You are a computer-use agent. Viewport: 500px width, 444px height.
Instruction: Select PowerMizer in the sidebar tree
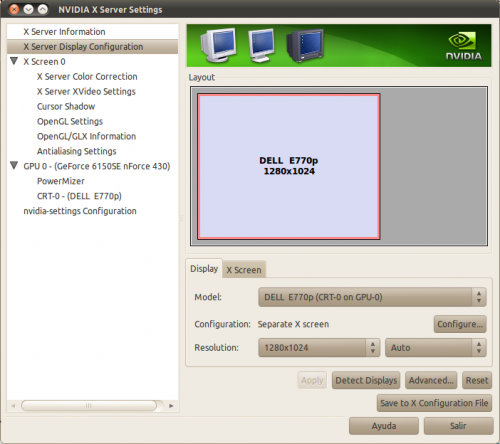click(x=61, y=181)
